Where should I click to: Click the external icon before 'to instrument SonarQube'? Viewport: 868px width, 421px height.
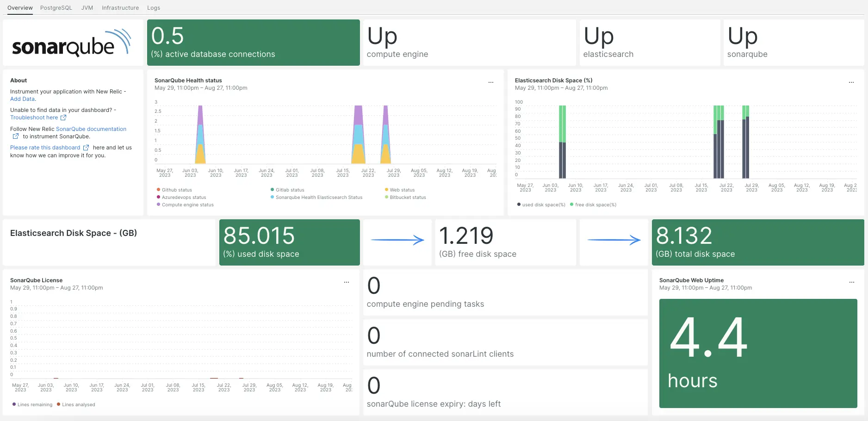[16, 136]
